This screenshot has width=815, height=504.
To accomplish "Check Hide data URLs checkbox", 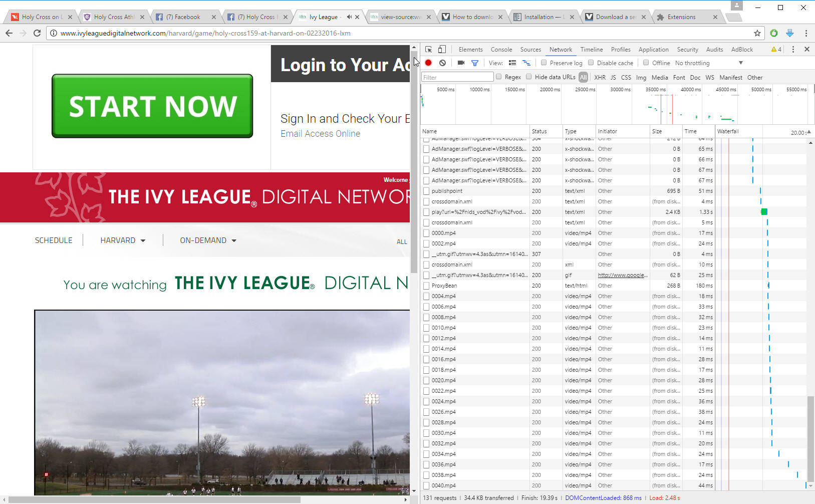I will [x=528, y=77].
